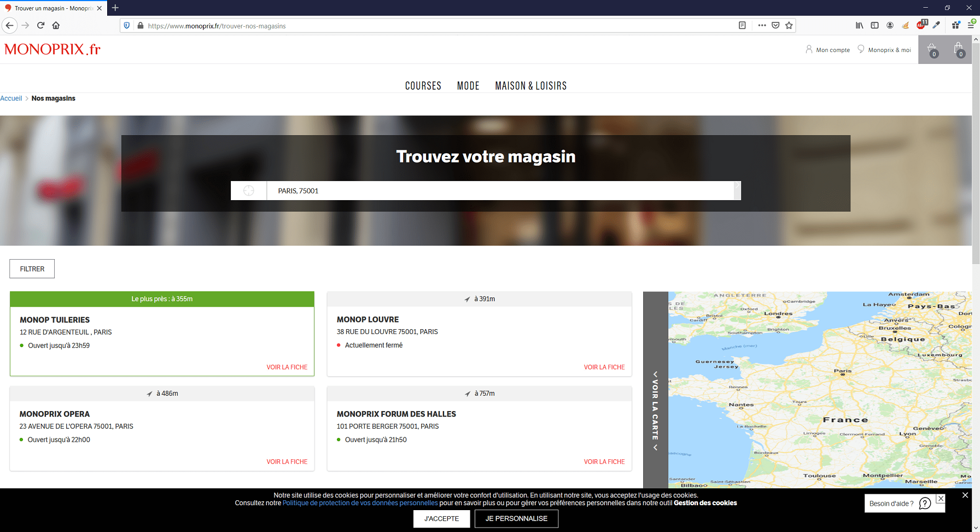Open the MODE menu

tap(468, 86)
